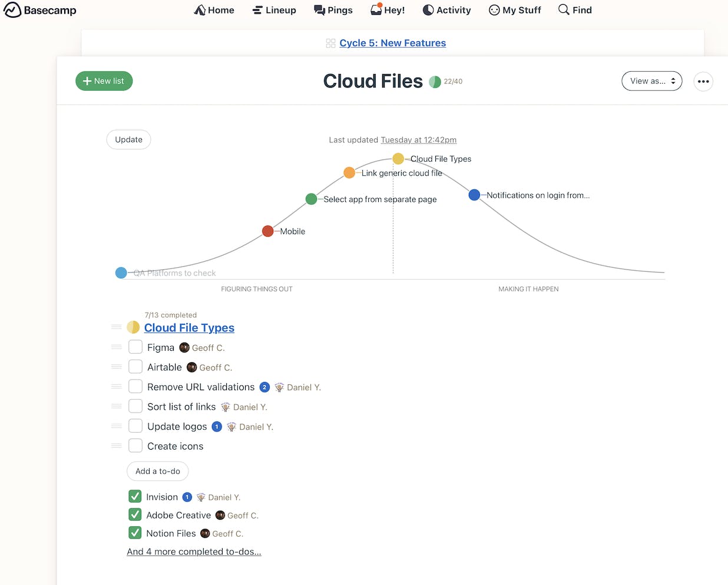Uncheck the completed Adobe Creative to-do

(134, 514)
